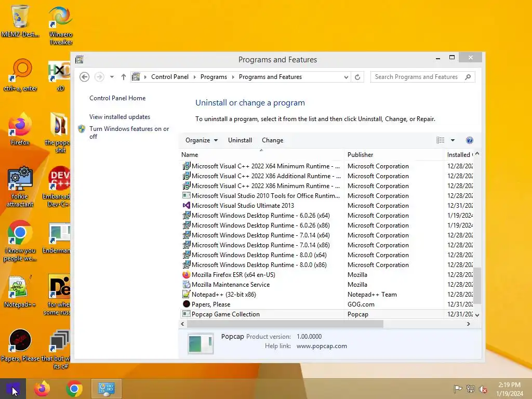Select Microsoft Windows Desktop Runtime - 8.0.0 (x64)
The image size is (532, 399).
pyautogui.click(x=327, y=255)
